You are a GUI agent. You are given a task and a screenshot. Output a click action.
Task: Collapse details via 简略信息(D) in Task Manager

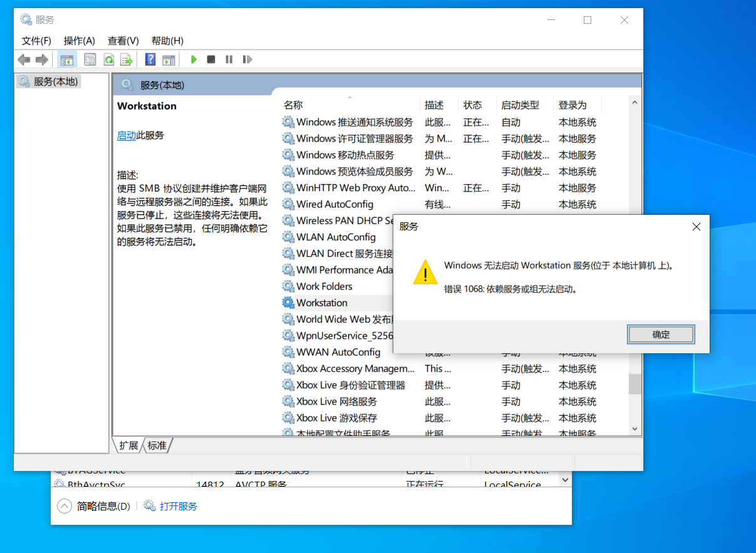[x=94, y=506]
